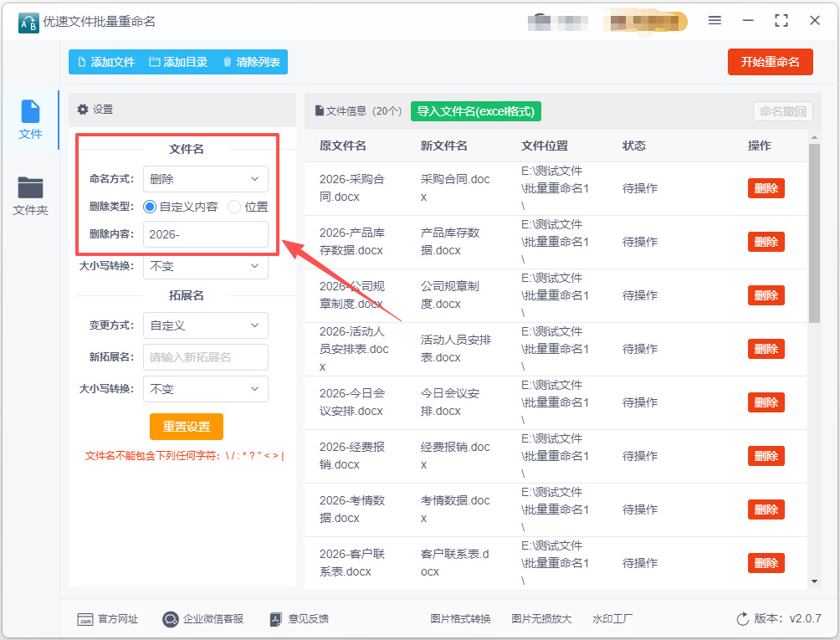
Task: Open enterprise WeChat customer service icon
Action: pyautogui.click(x=171, y=619)
